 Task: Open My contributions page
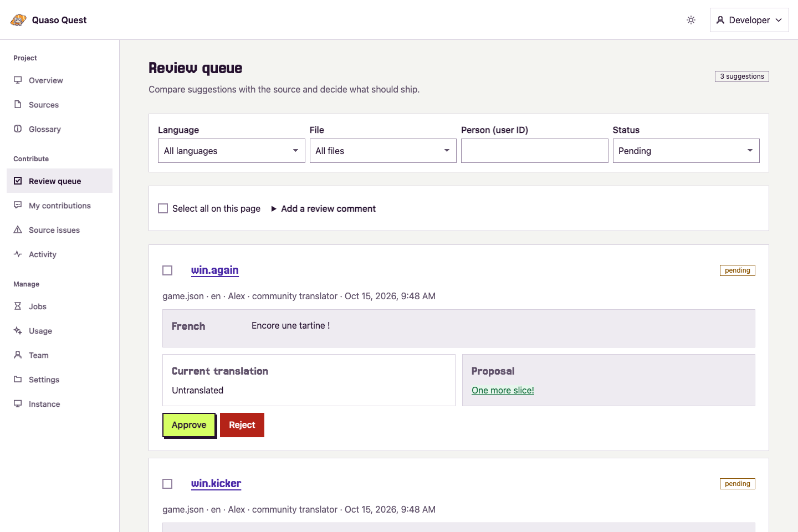60,206
